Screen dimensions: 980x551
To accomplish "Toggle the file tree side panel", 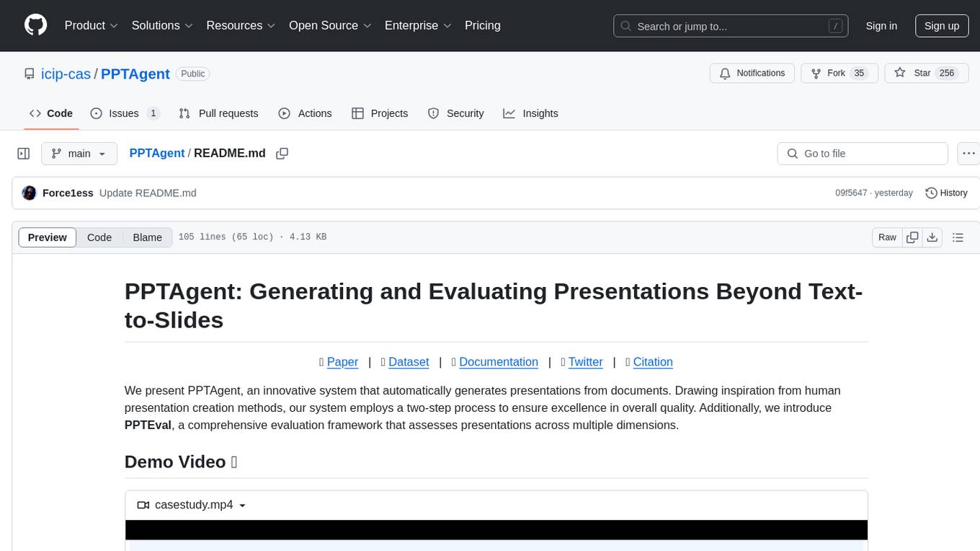I will click(24, 154).
